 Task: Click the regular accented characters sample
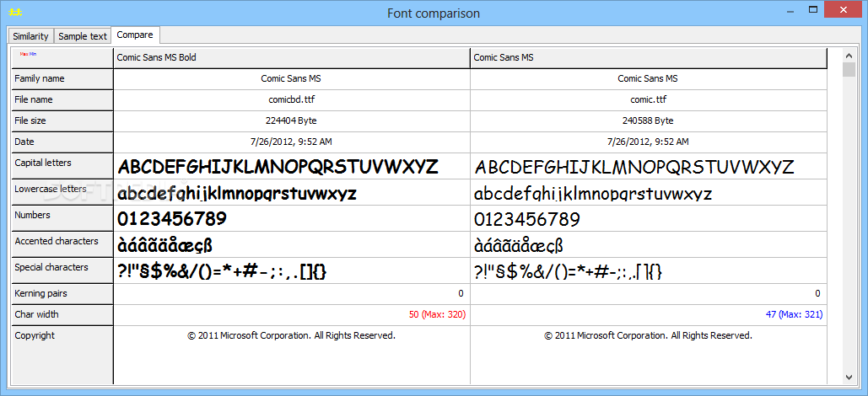click(519, 245)
